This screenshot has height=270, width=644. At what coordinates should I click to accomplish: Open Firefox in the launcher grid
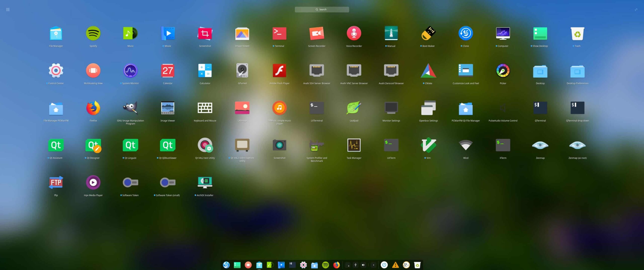click(x=93, y=108)
